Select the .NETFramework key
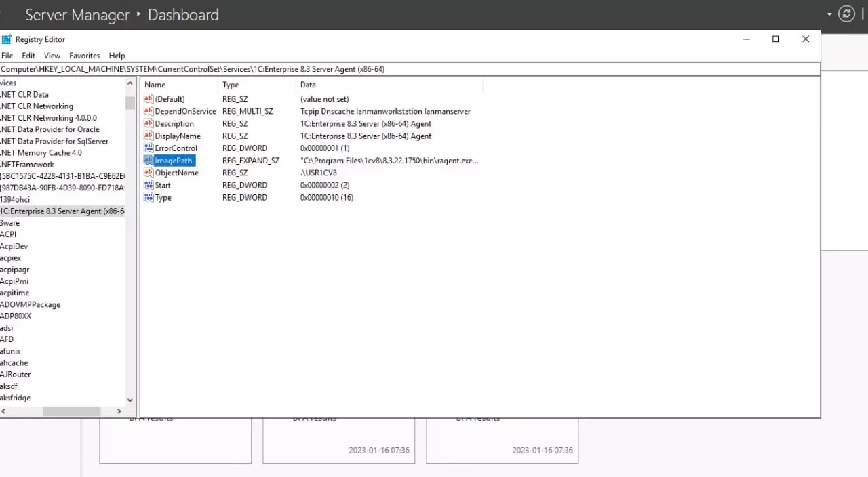The width and height of the screenshot is (868, 477). [x=27, y=165]
